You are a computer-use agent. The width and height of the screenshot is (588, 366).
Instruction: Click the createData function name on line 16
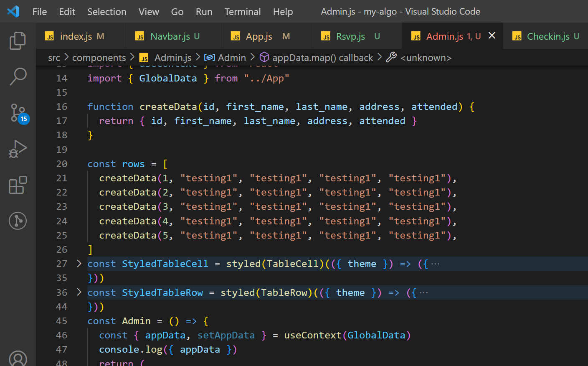(168, 107)
